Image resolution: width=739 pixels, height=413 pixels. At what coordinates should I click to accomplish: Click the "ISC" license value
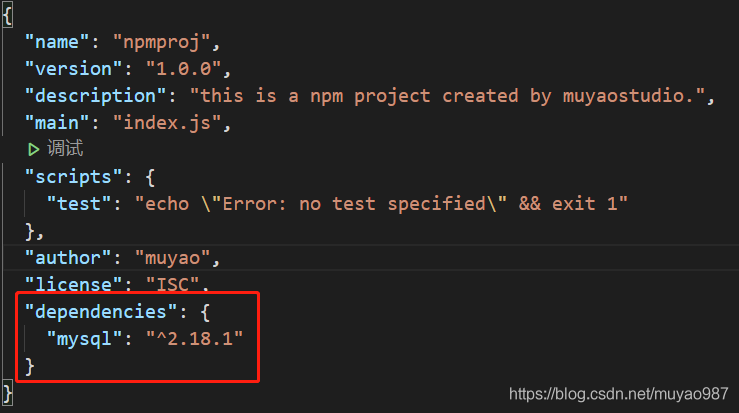[172, 284]
